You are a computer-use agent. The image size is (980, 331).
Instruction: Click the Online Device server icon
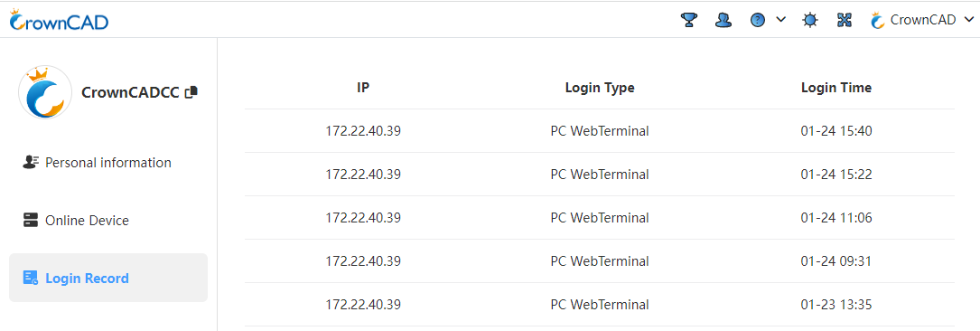(31, 221)
